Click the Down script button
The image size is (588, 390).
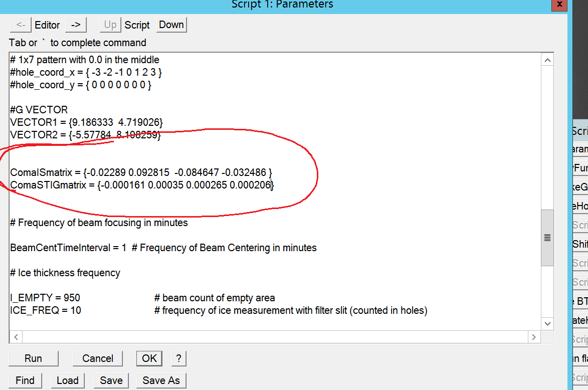(171, 25)
